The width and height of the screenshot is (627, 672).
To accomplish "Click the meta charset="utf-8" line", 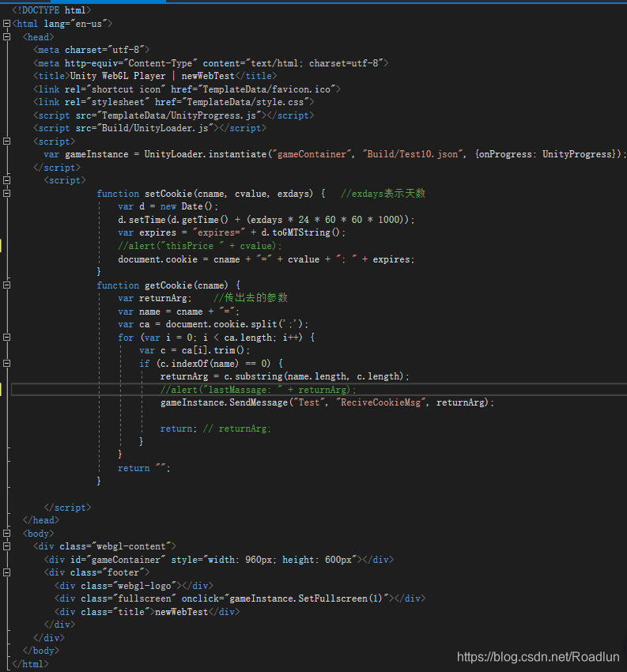I will tap(91, 50).
